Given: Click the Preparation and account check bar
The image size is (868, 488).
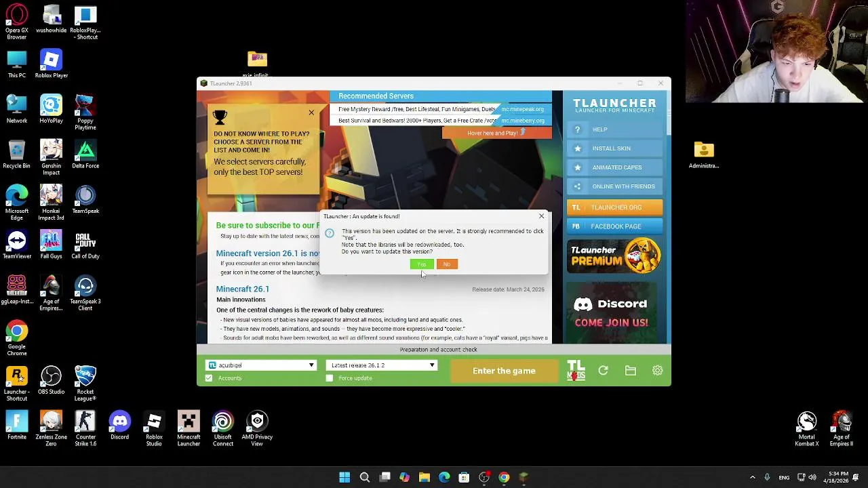Looking at the screenshot, I should 434,350.
